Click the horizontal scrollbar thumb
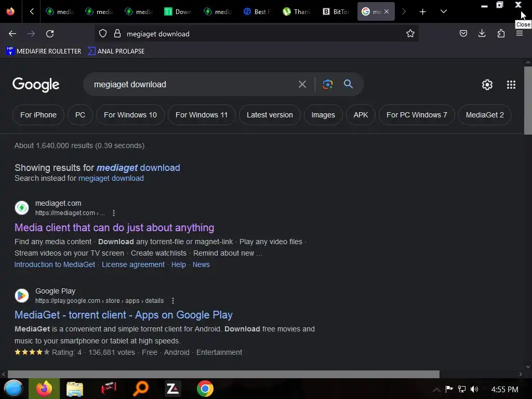The width and height of the screenshot is (532, 399). [223, 374]
